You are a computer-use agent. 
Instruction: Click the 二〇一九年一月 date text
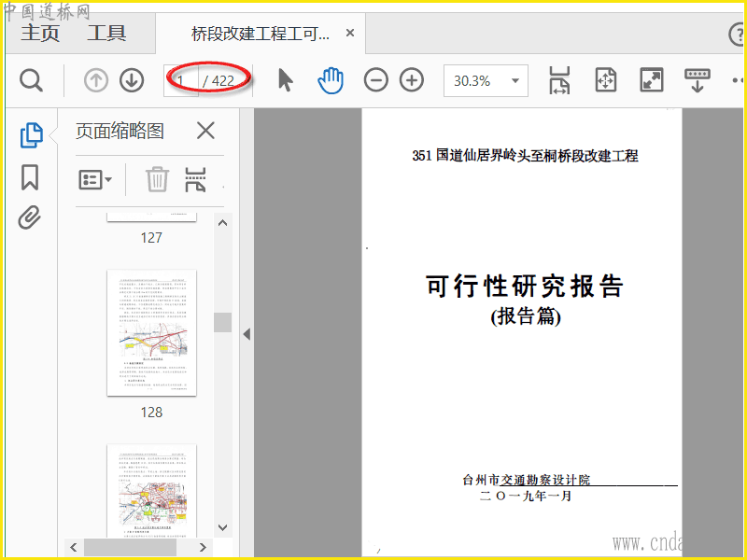526,496
